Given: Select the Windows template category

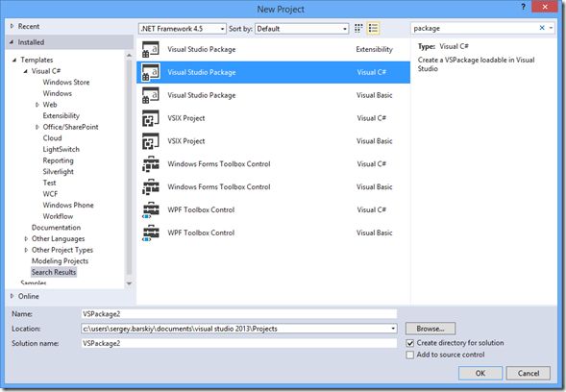Looking at the screenshot, I should (57, 93).
